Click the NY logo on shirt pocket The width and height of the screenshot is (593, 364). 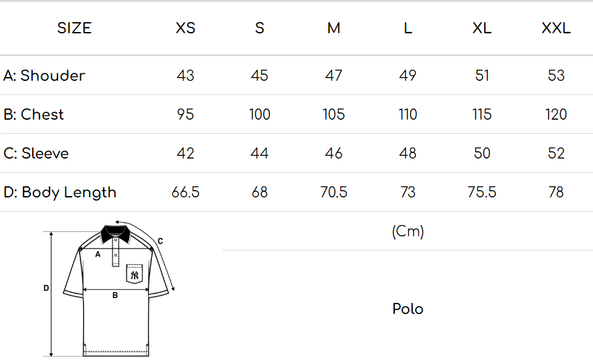click(x=134, y=274)
